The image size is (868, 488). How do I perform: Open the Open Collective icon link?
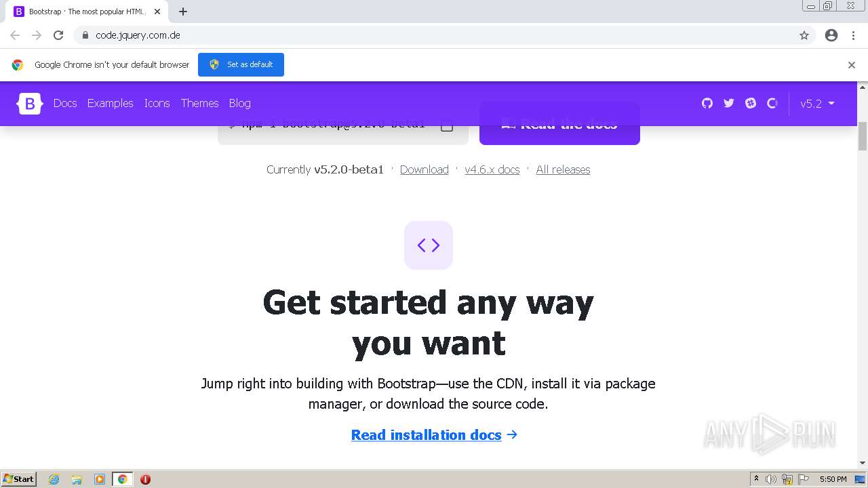[x=772, y=103]
